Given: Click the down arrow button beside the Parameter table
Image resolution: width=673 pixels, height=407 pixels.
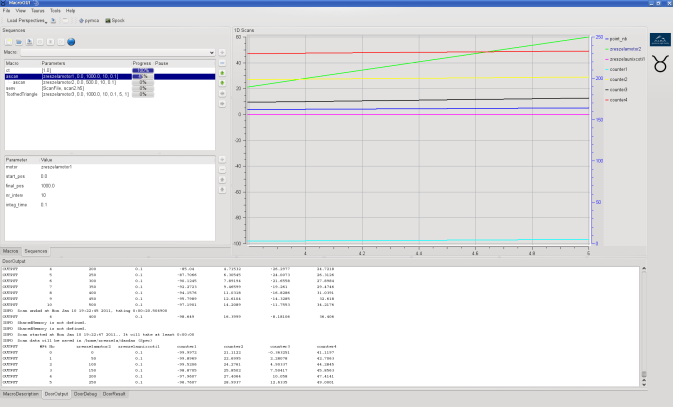Looking at the screenshot, I should [222, 189].
